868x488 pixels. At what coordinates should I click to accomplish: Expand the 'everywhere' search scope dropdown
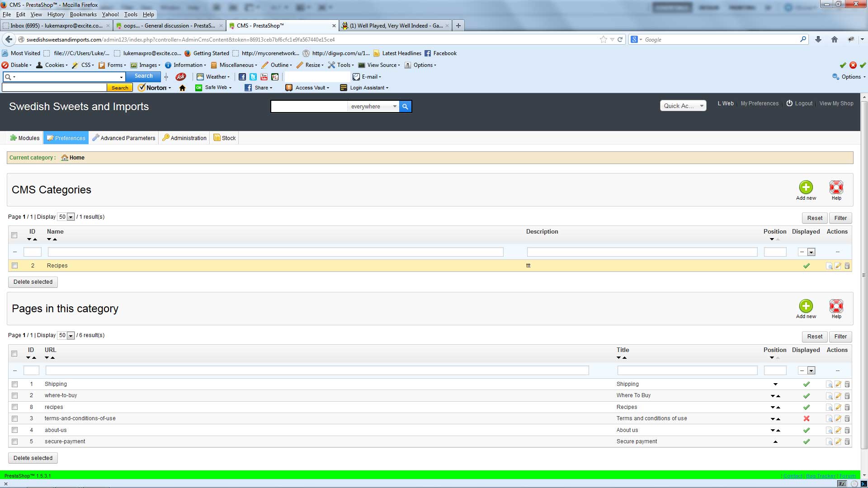click(373, 107)
